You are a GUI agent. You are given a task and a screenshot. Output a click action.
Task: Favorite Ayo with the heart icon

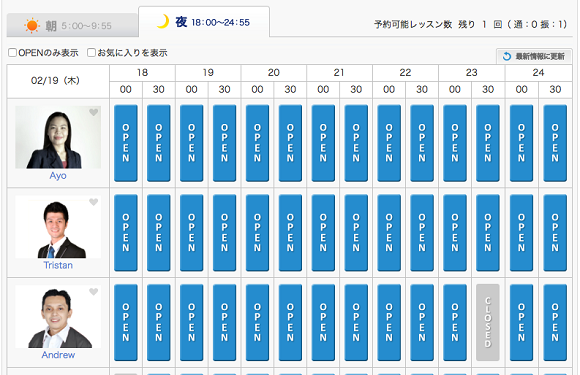[x=94, y=112]
